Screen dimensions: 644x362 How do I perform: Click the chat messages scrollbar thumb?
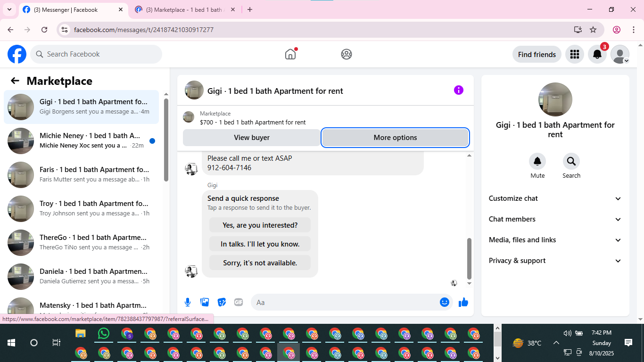click(x=469, y=259)
